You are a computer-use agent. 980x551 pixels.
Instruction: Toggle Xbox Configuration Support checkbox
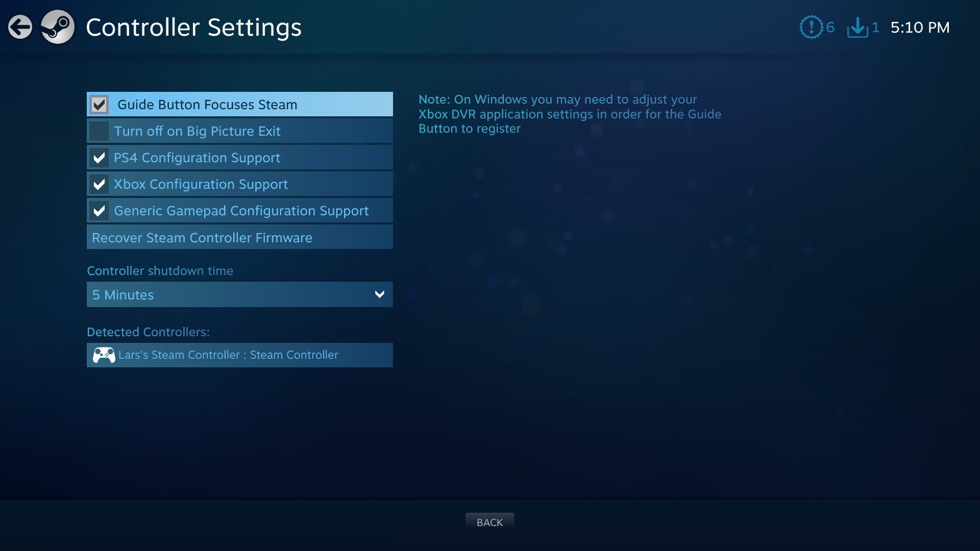point(99,184)
